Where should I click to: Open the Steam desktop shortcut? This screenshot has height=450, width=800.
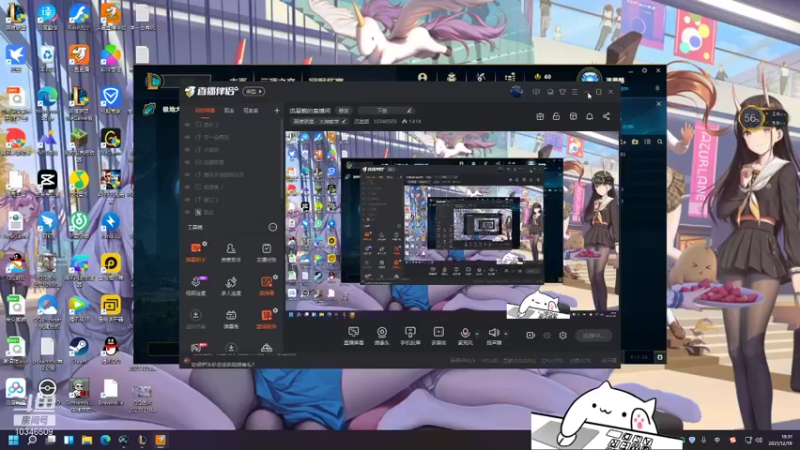tap(79, 349)
